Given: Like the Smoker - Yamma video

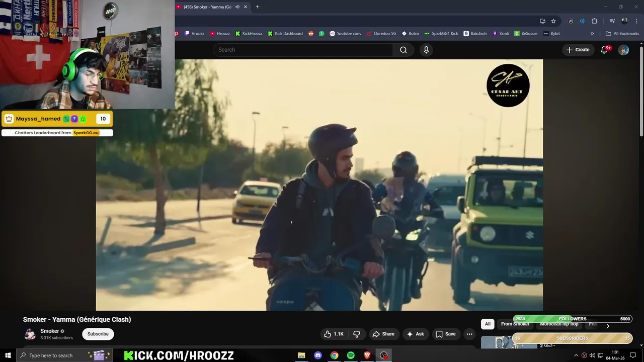Looking at the screenshot, I should point(334,334).
